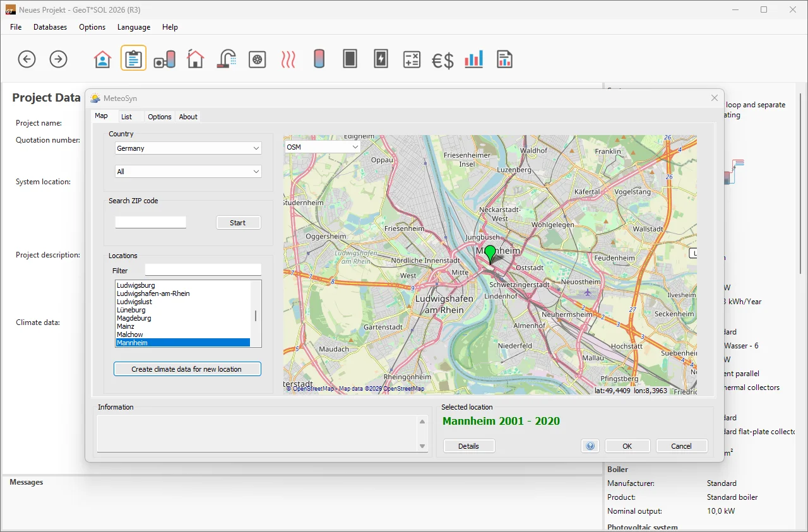
Task: Click the back navigation arrow icon
Action: point(27,59)
